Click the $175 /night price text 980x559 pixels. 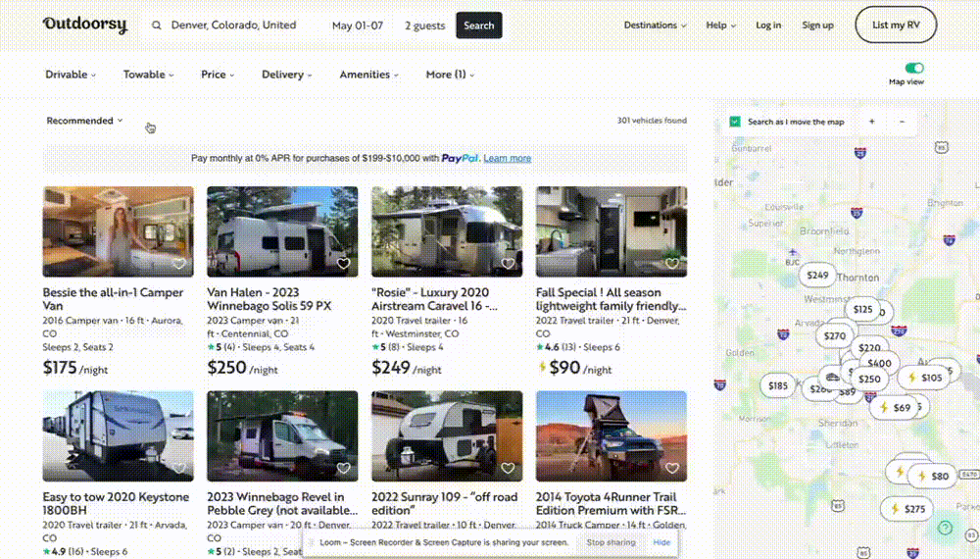[75, 368]
